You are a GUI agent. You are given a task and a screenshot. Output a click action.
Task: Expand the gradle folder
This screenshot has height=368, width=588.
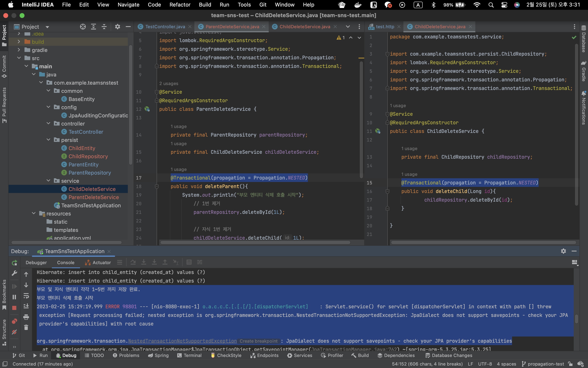coord(19,50)
